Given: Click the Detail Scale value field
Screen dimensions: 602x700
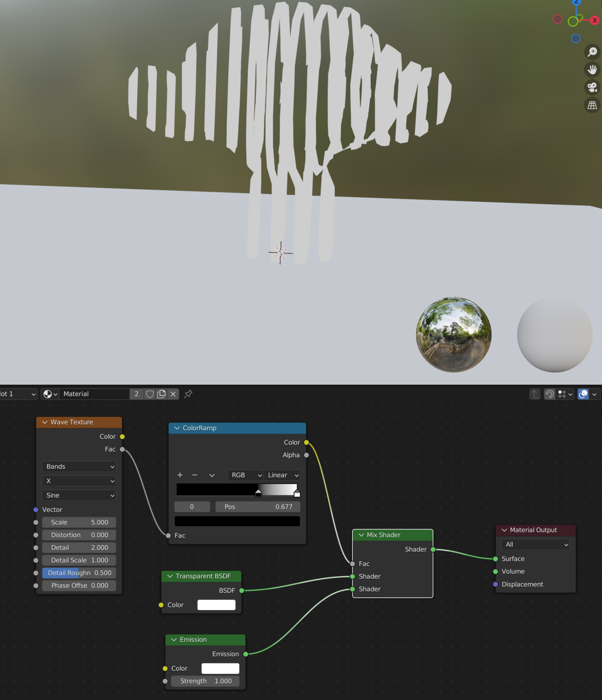Looking at the screenshot, I should tap(79, 560).
